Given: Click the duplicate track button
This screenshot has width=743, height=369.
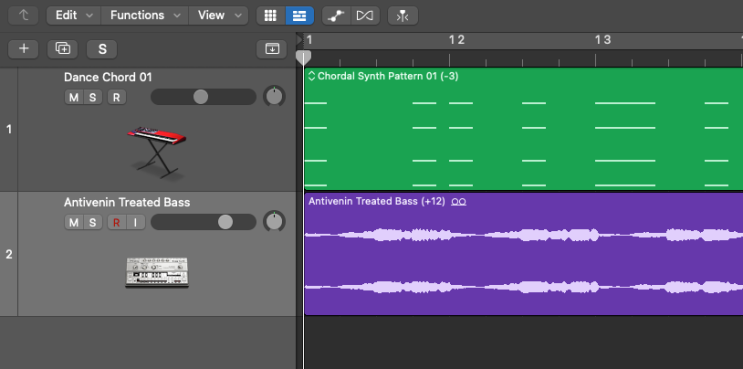Looking at the screenshot, I should [63, 49].
